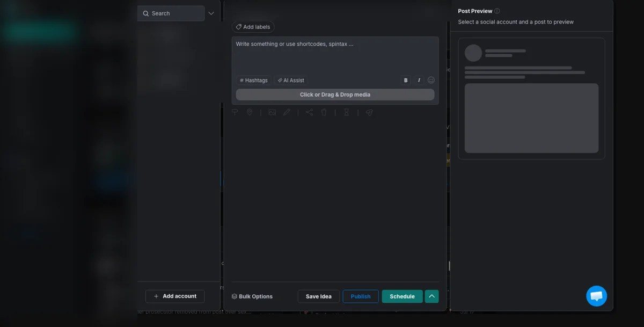
Task: Click the share nodes icon
Action: click(310, 112)
